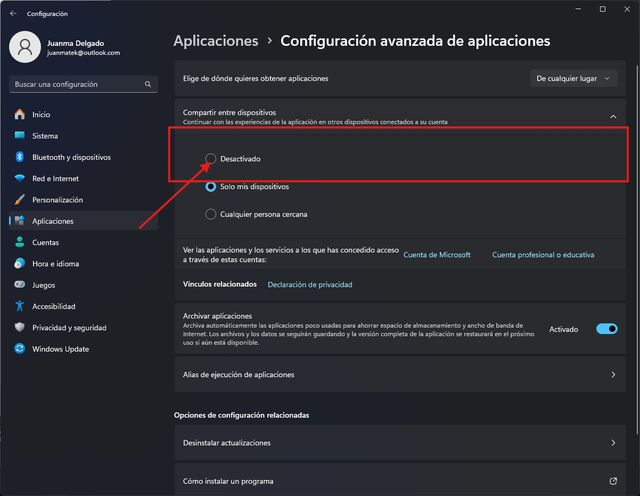Collapse the Compartir entre dispositivos section
The width and height of the screenshot is (640, 496).
coord(613,117)
